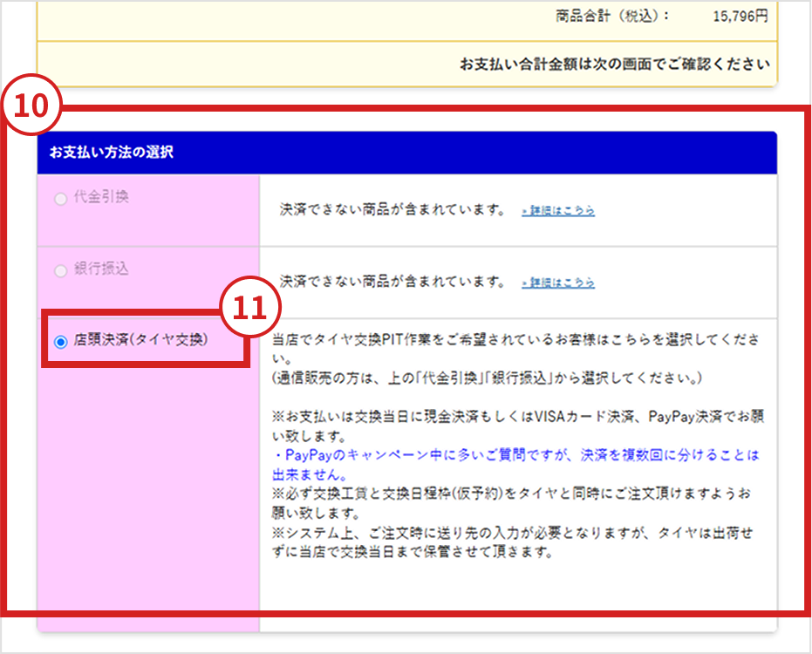
Task: Click the ※システム上 shipping address note
Action: [x=515, y=534]
